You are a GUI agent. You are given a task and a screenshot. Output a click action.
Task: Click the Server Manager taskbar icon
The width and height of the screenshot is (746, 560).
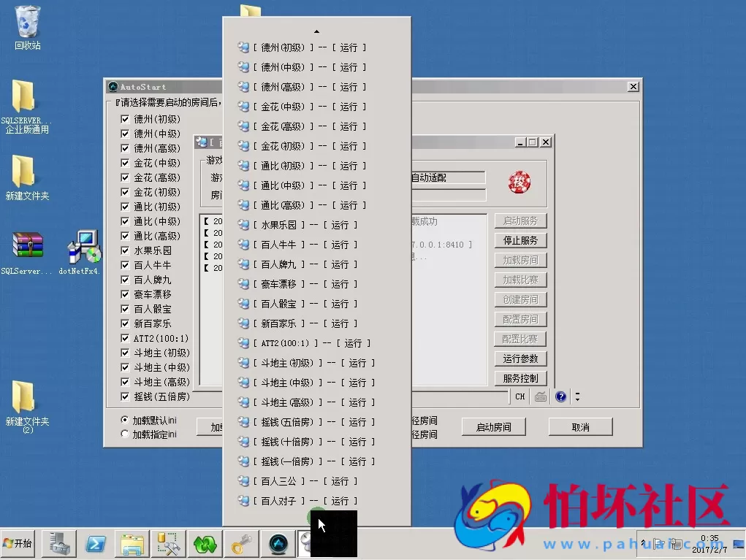59,543
